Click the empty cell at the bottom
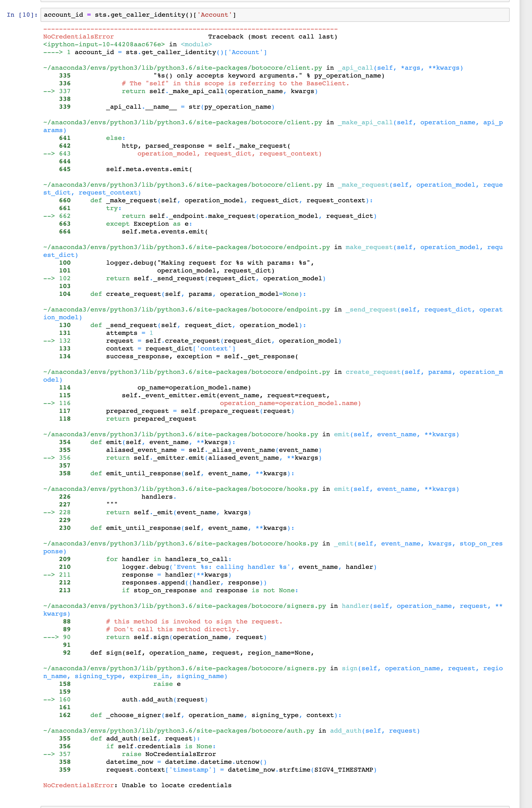This screenshot has width=532, height=808. (265, 805)
